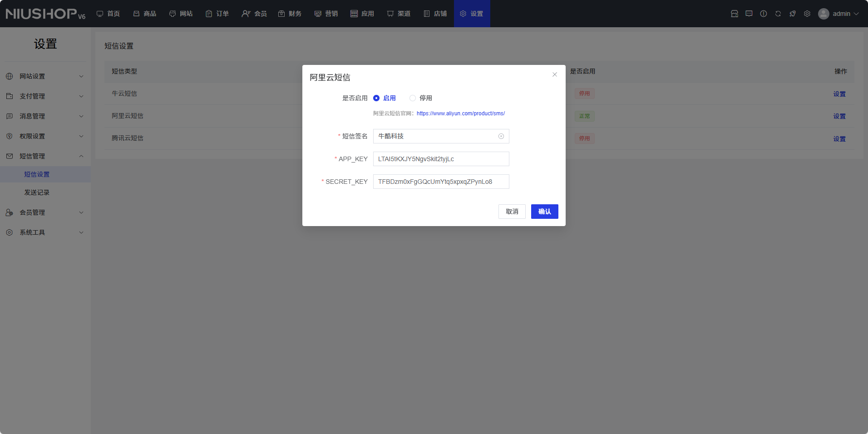Click the rocket icon in top bar
Viewport: 868px width, 434px height.
(x=793, y=14)
